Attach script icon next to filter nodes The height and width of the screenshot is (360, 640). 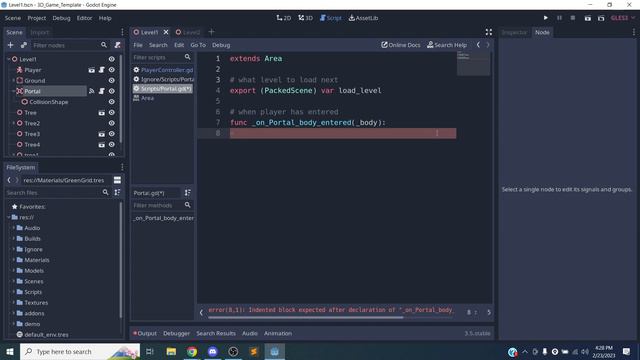tap(118, 45)
